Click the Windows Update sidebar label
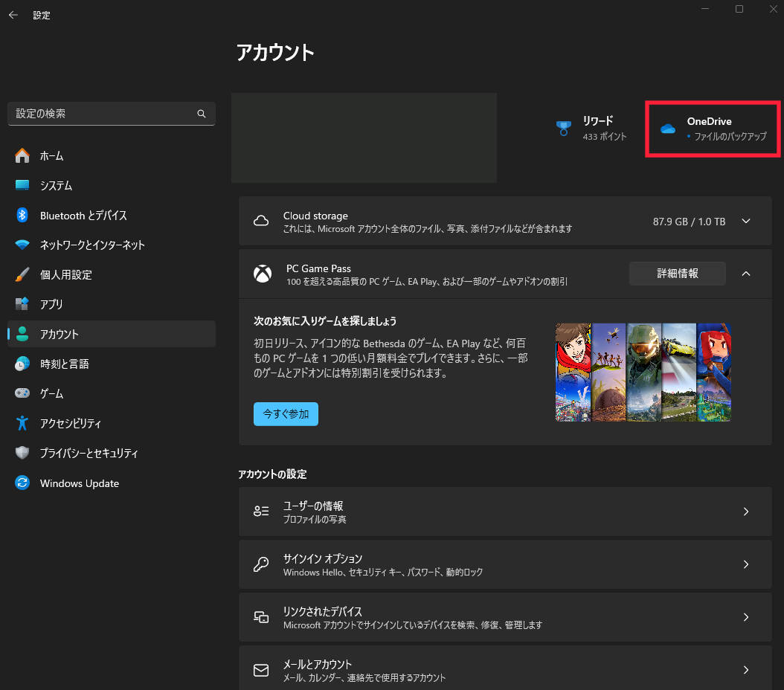The image size is (784, 690). pyautogui.click(x=80, y=483)
